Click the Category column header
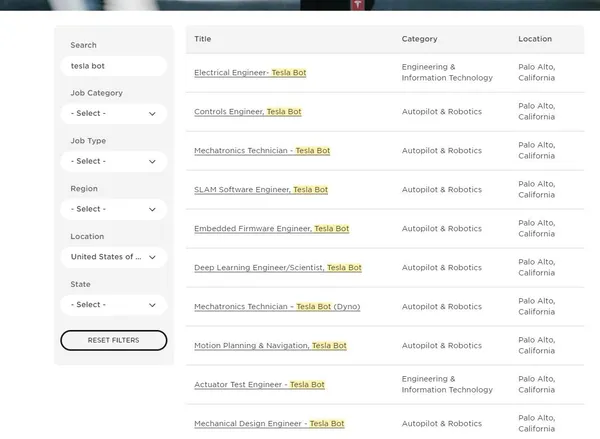 419,39
